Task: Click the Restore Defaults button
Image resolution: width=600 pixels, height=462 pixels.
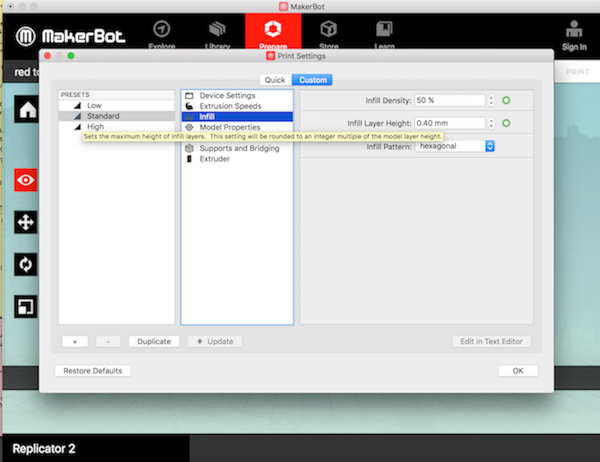Action: tap(93, 371)
